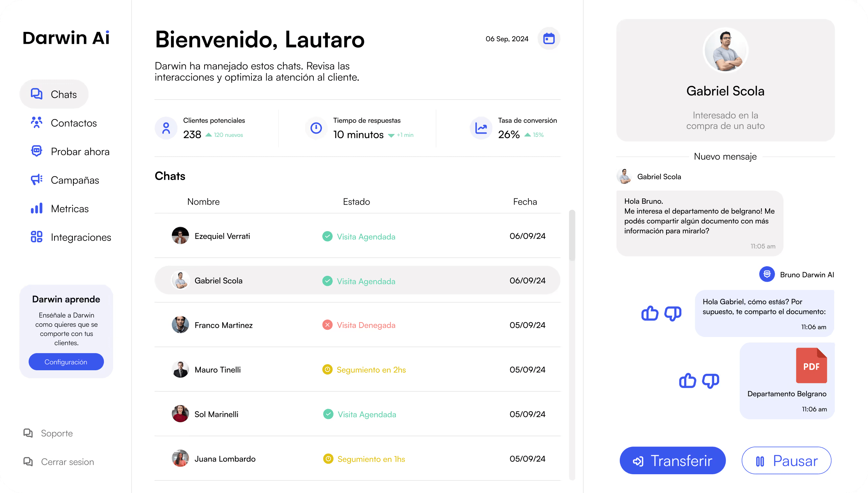This screenshot has height=493, width=868.
Task: Click the Nombre column header
Action: coord(203,201)
